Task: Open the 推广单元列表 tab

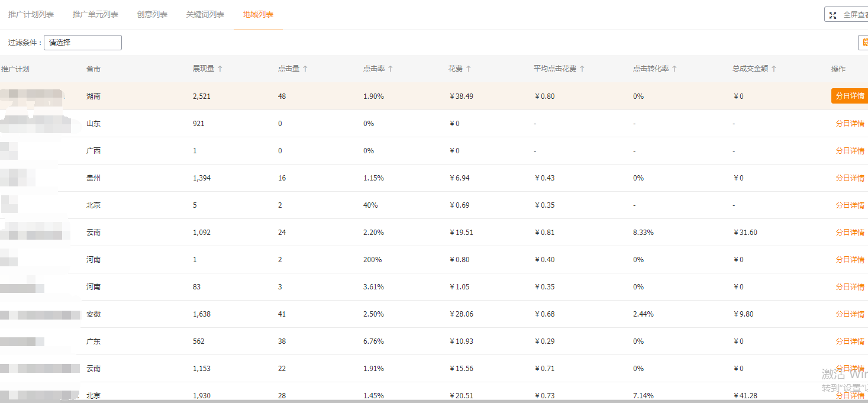Action: 95,14
